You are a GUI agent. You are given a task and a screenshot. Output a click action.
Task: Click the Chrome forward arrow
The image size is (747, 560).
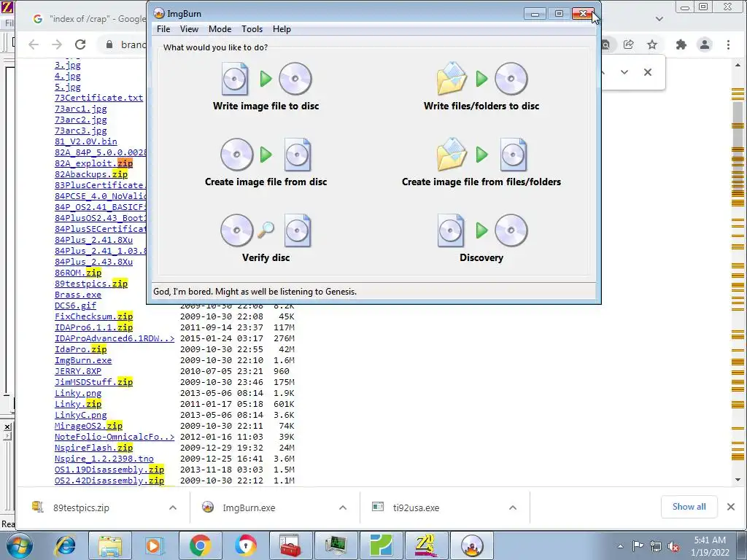pos(57,44)
